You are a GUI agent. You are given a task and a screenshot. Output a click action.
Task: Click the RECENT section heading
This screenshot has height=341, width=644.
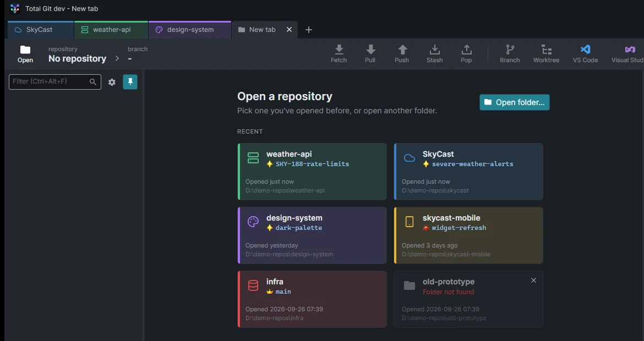pos(250,131)
